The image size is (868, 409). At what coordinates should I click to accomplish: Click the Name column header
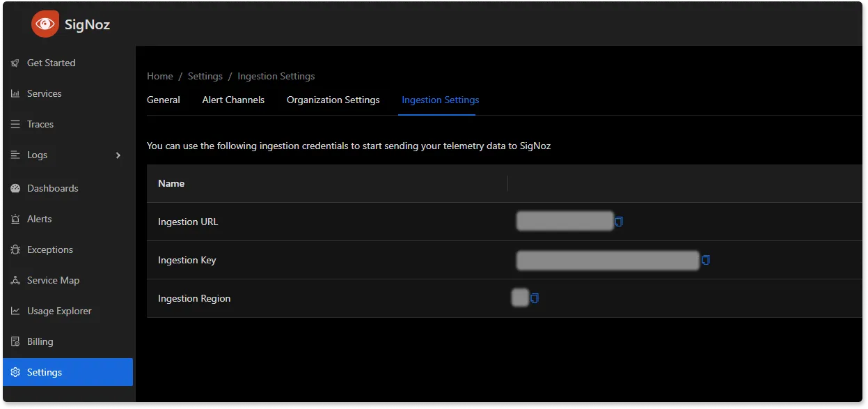pos(171,183)
